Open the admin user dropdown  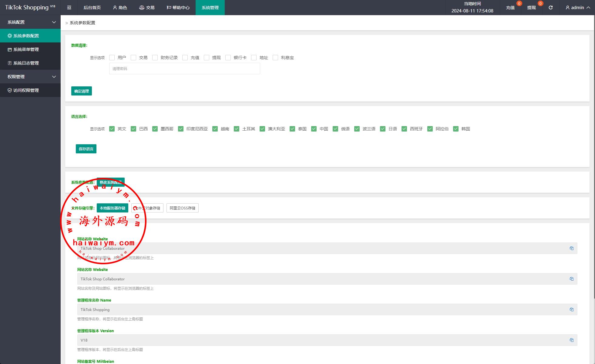pyautogui.click(x=577, y=8)
